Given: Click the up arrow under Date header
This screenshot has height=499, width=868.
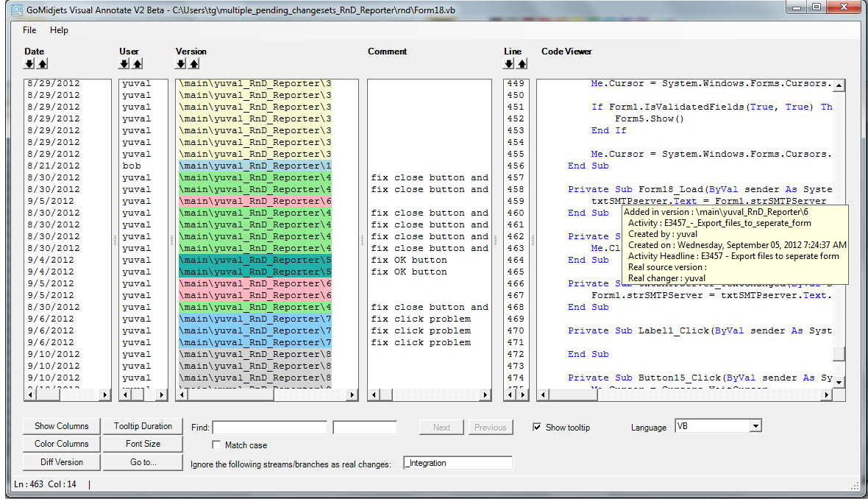Looking at the screenshot, I should click(42, 64).
